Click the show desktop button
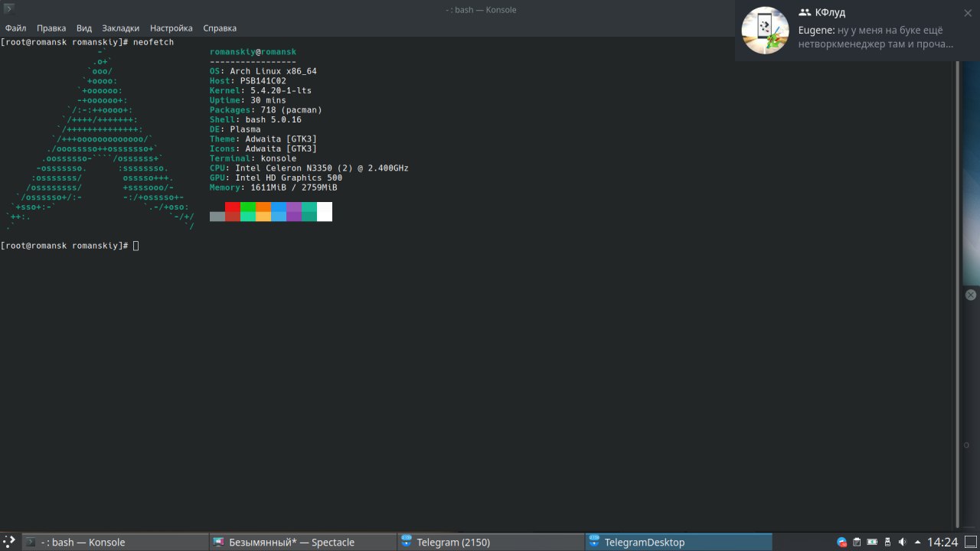980x551 pixels. (x=970, y=542)
